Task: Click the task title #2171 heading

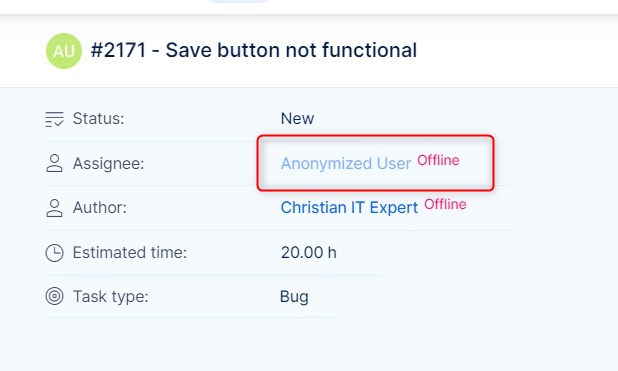Action: (254, 50)
